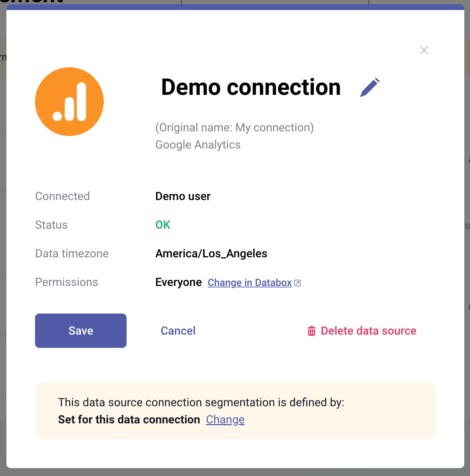Click the segmentation notice banner
Screen dimensions: 470x476
[235, 411]
